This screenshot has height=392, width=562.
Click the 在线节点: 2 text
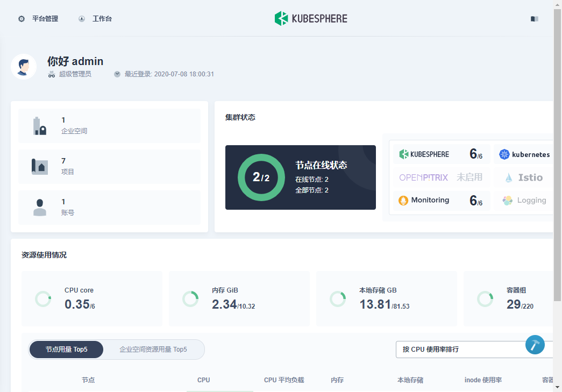pyautogui.click(x=312, y=179)
